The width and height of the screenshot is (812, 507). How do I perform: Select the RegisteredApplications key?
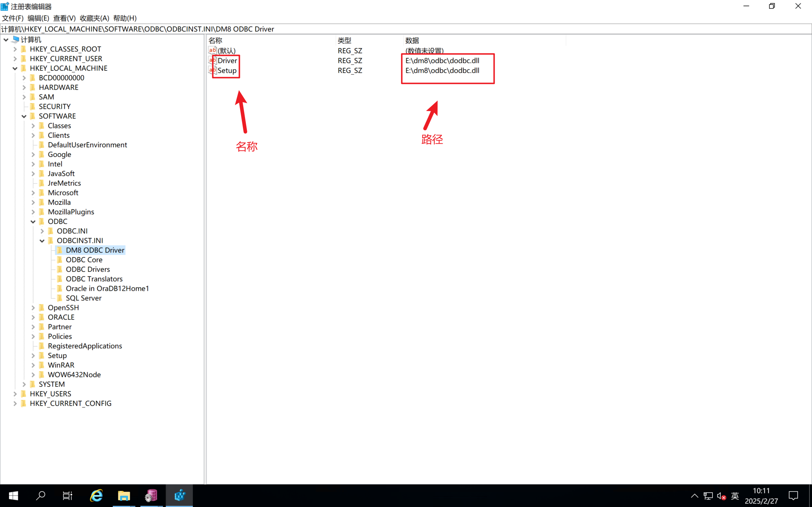point(85,346)
